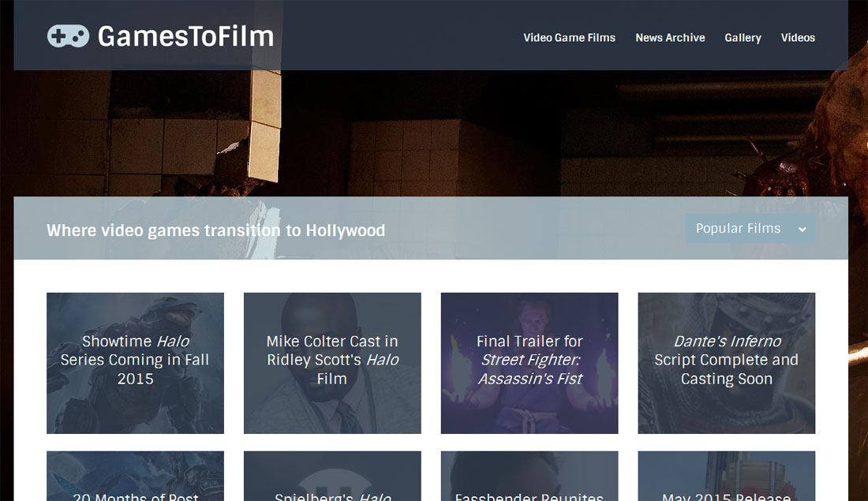Expand the Popular Films dropdown

click(750, 229)
